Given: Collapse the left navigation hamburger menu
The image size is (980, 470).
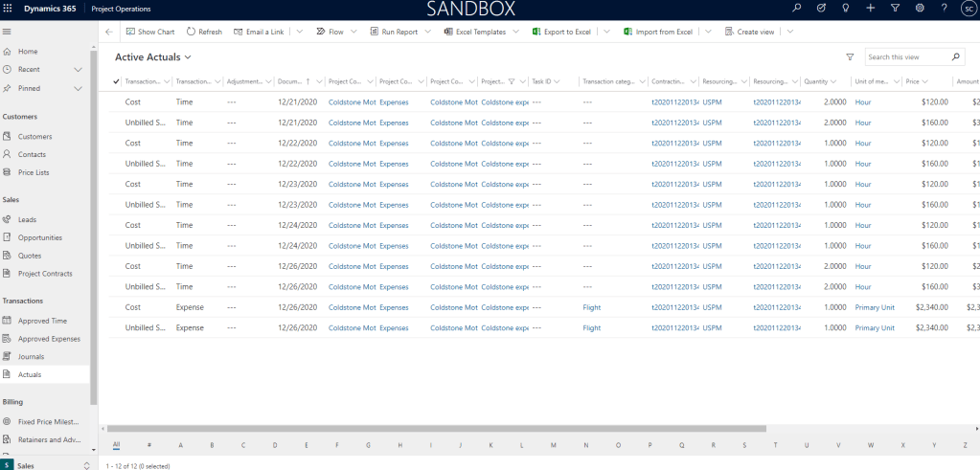Looking at the screenshot, I should 8,32.
